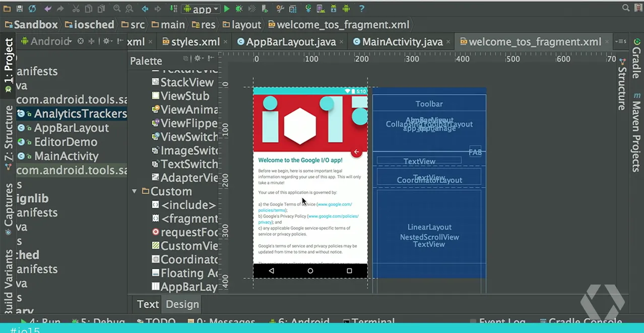Hide the Palette panel icon
The height and width of the screenshot is (333, 644).
(x=210, y=59)
